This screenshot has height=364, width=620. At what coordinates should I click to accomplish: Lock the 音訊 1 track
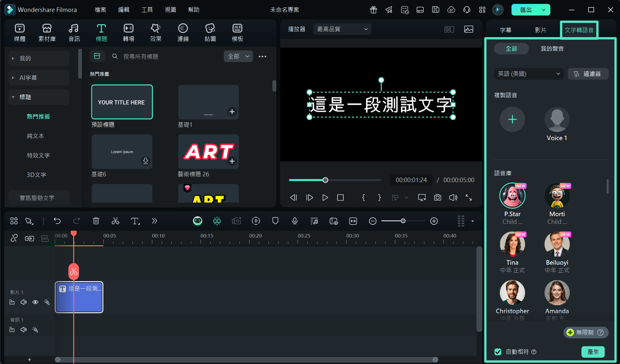coord(12,329)
